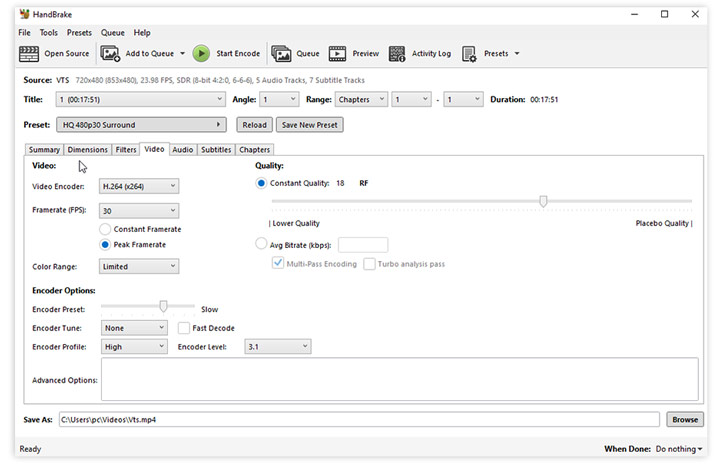Open the Angle dropdown
Screen dimensions: 720x466
[279, 99]
